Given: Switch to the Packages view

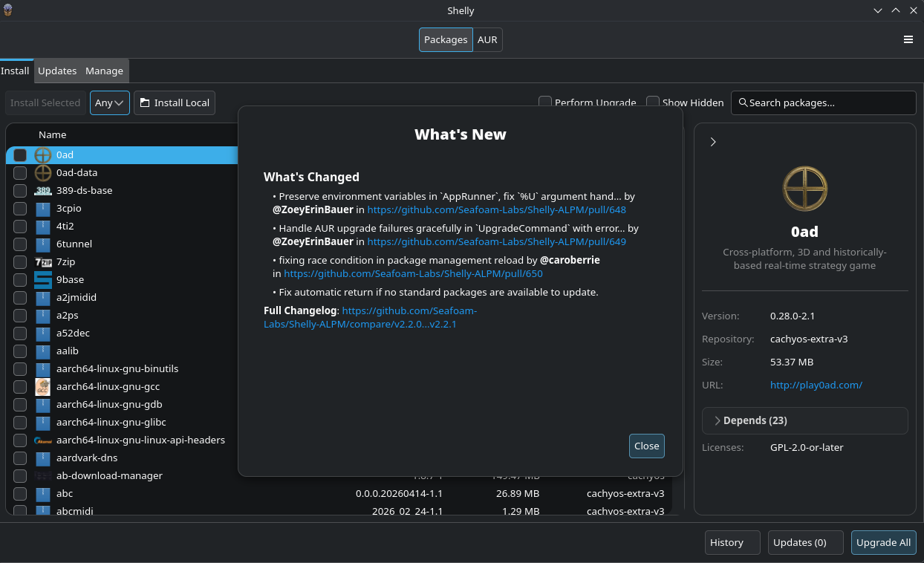Looking at the screenshot, I should tap(446, 39).
